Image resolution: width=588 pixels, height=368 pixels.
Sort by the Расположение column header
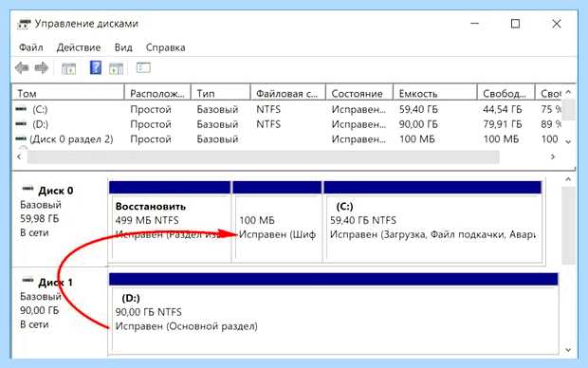click(157, 93)
